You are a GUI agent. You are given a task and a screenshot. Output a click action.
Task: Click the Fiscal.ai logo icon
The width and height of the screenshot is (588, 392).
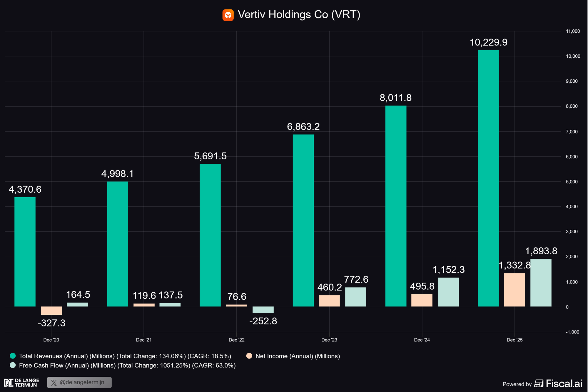point(539,383)
